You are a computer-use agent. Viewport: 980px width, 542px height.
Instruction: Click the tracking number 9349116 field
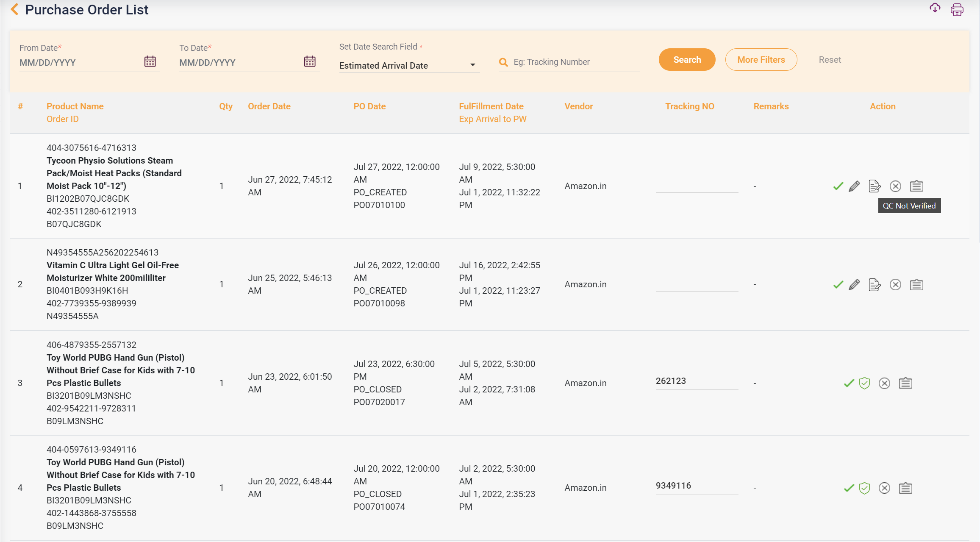coord(697,486)
